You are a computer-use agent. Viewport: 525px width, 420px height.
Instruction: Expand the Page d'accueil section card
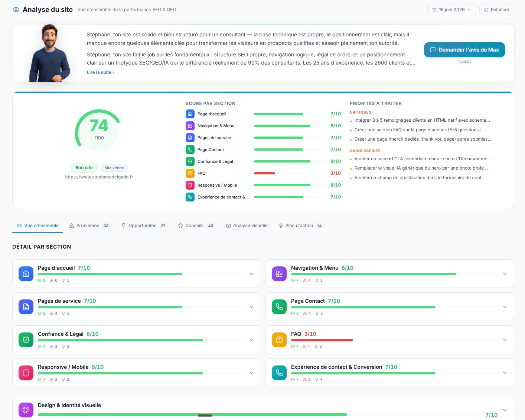point(252,274)
